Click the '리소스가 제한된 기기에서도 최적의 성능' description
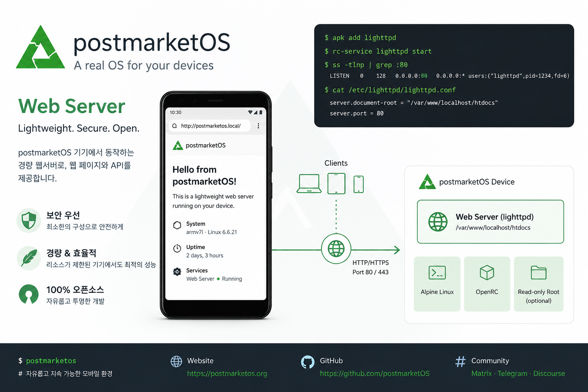The image size is (588, 392). 101,265
